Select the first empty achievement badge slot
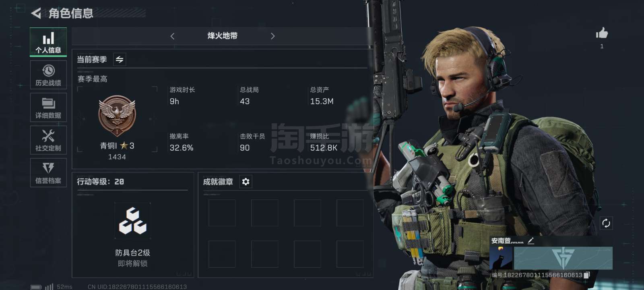 [222, 213]
